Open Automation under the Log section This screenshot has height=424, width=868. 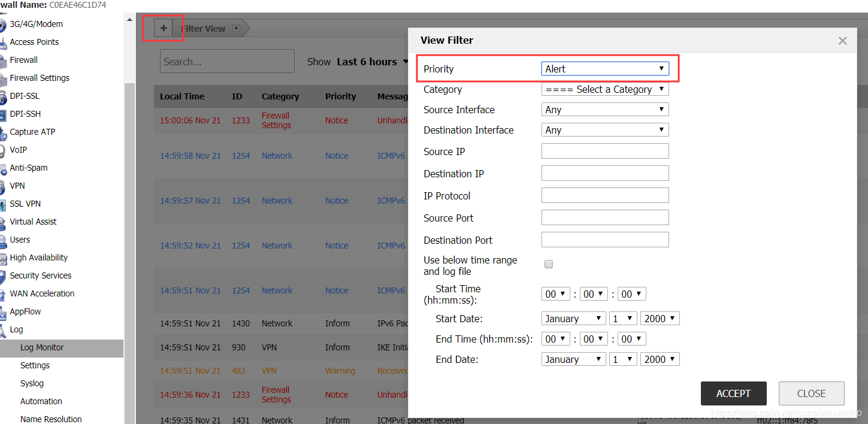(x=41, y=401)
